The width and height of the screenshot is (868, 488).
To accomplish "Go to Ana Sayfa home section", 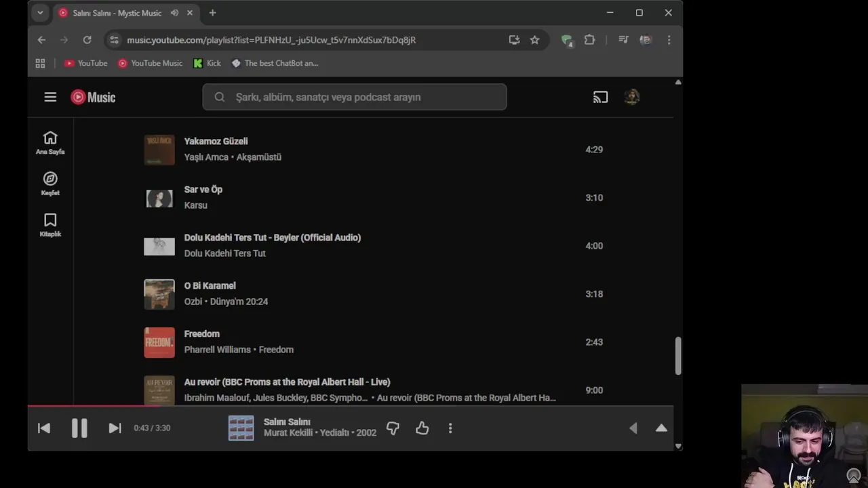I will (50, 143).
